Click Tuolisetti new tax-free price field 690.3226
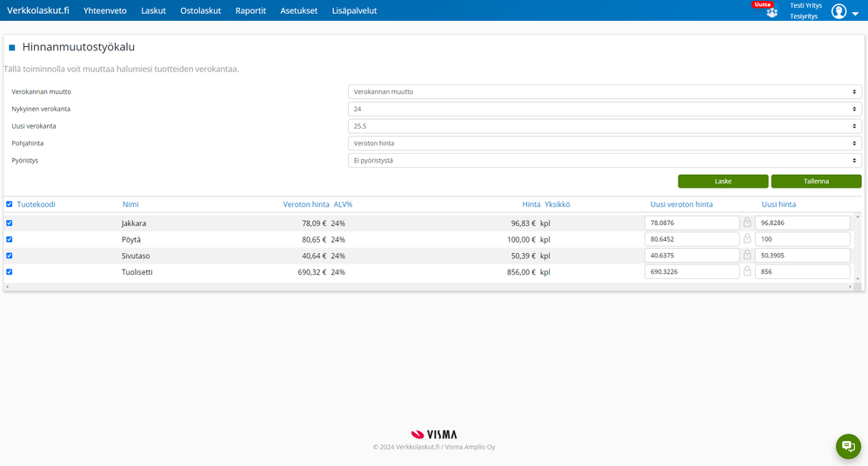Screen dimensions: 868x466 click(x=692, y=271)
